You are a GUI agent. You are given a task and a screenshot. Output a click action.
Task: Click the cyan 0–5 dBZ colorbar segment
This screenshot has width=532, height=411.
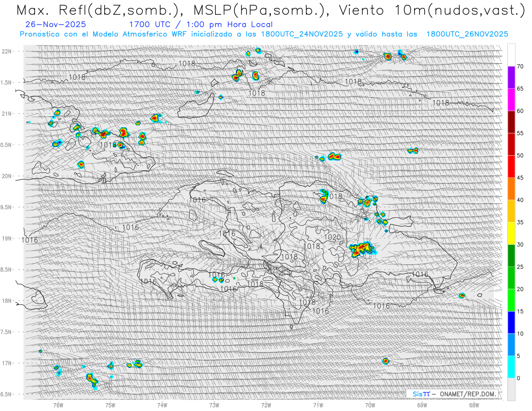click(x=511, y=367)
